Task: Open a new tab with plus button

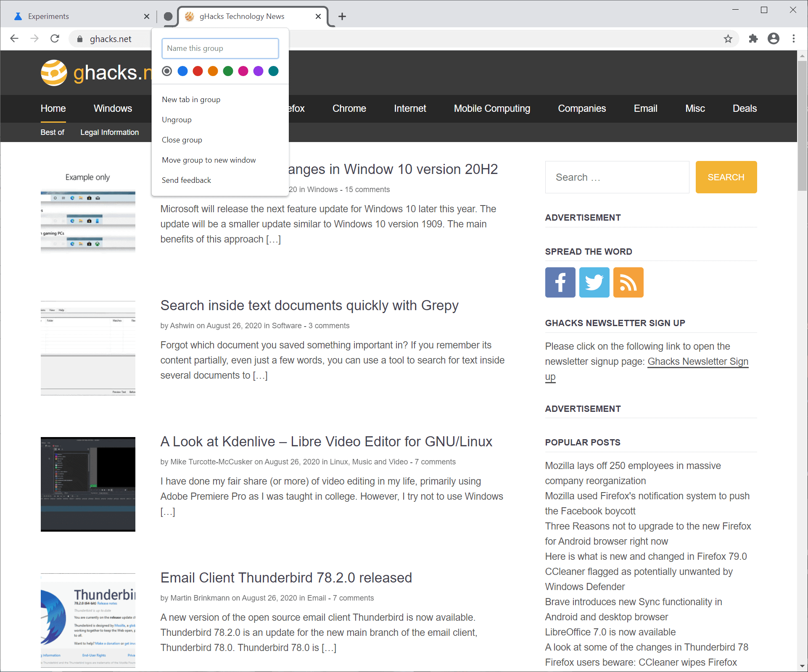Action: click(x=342, y=16)
